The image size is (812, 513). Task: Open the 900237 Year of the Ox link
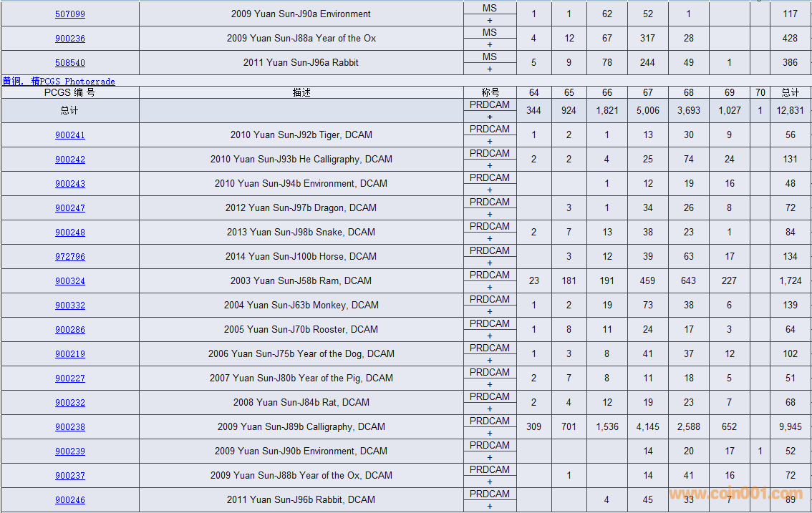pyautogui.click(x=70, y=476)
